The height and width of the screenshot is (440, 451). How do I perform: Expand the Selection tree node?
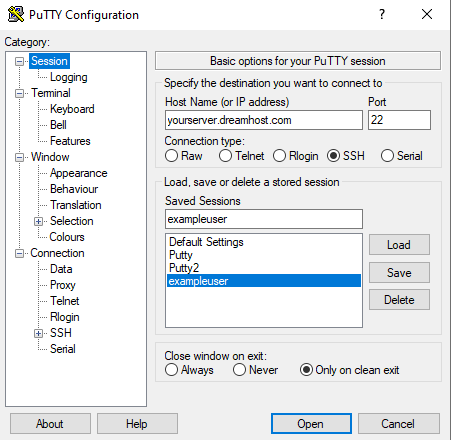click(38, 221)
